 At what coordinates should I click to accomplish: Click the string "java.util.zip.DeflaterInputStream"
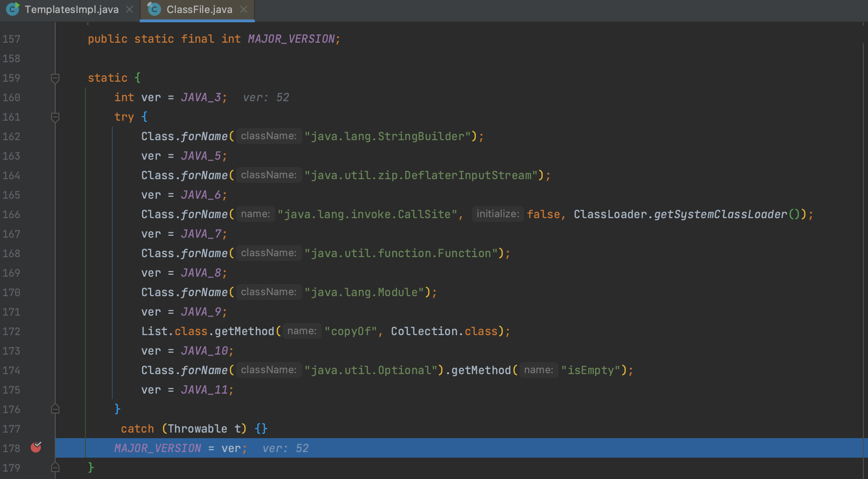[421, 175]
